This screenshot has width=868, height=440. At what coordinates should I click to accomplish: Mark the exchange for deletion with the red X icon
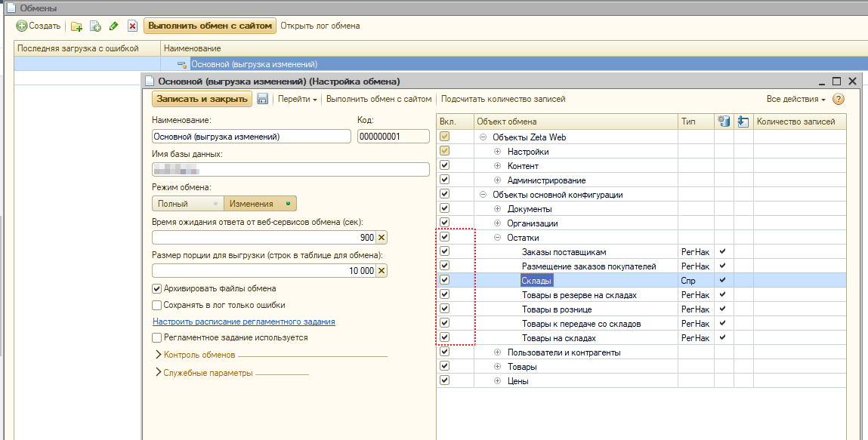(132, 26)
